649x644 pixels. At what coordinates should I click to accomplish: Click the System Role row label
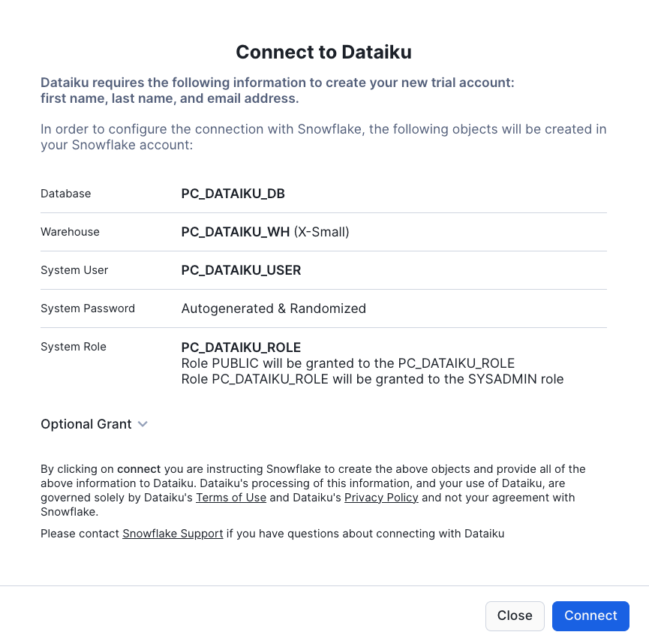pyautogui.click(x=74, y=347)
